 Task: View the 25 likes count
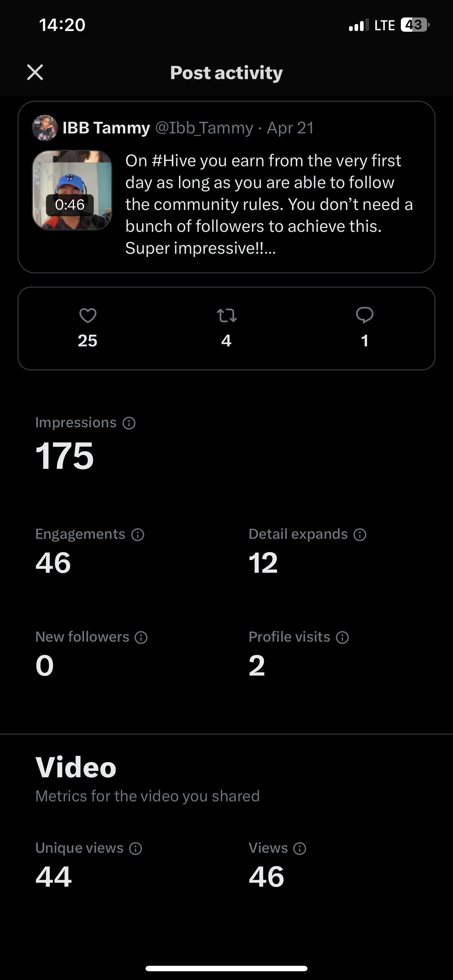88,341
